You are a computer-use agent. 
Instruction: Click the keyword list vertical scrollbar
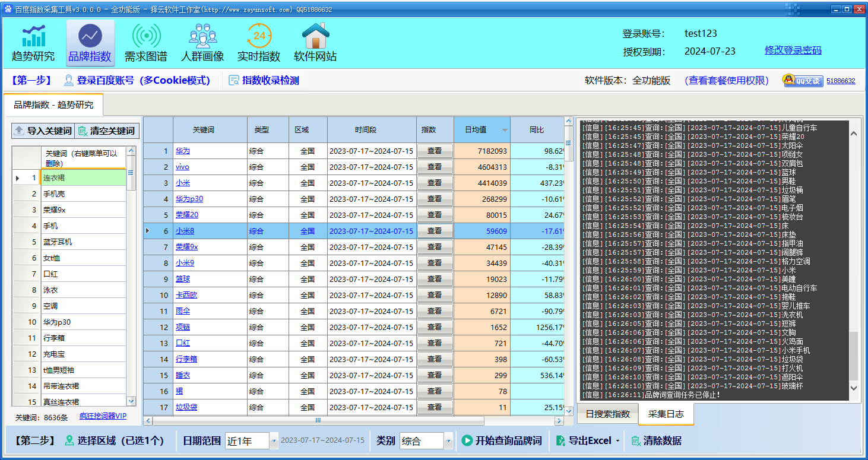(131, 277)
